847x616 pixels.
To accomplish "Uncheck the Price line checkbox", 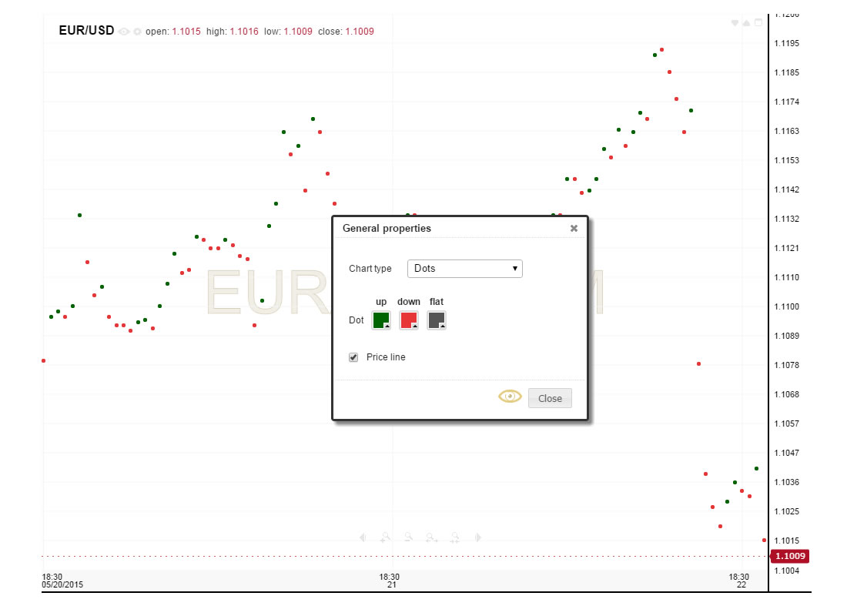I will pyautogui.click(x=353, y=357).
